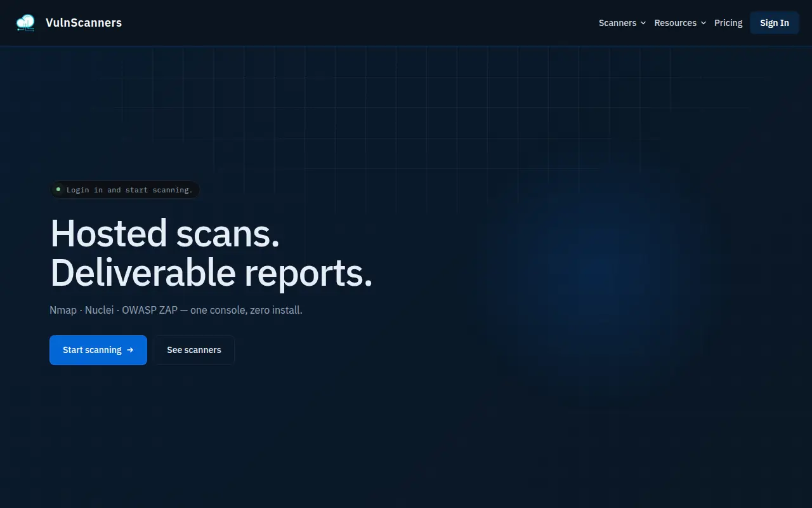Click the 'Hosted scans.' headline

tap(165, 233)
